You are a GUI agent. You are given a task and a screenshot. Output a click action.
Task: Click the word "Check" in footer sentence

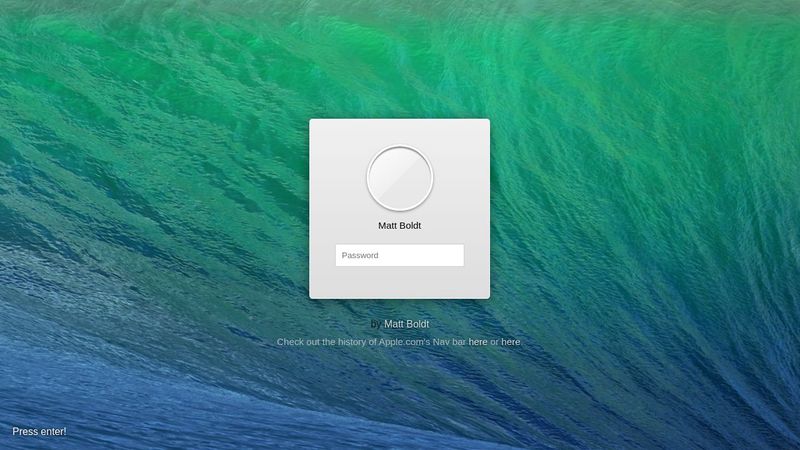point(291,342)
